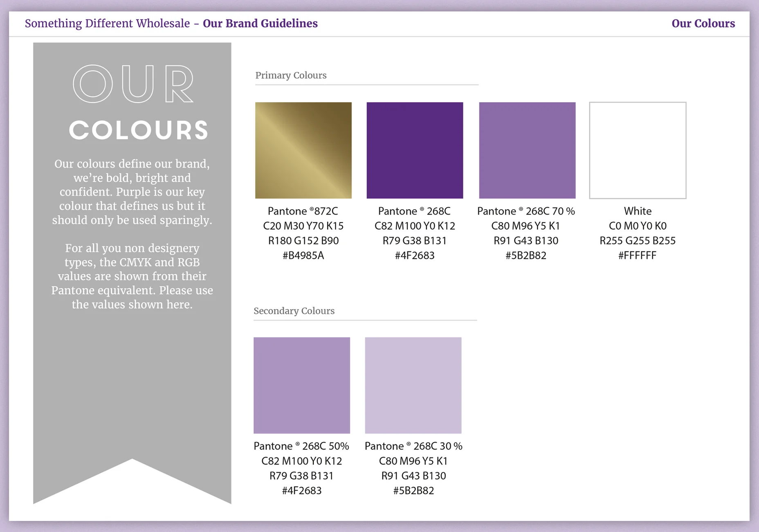Click "#4F2683" under primary Pantone 268C
This screenshot has height=532, width=759.
[x=415, y=255]
